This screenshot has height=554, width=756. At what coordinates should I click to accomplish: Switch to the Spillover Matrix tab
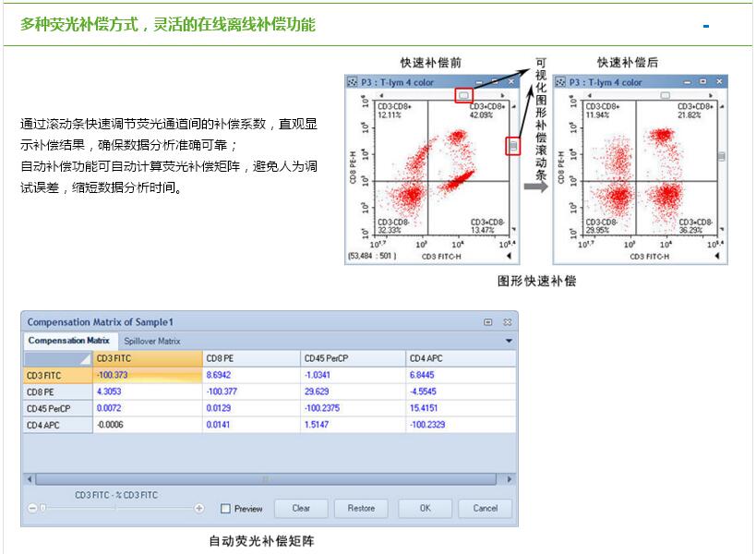(152, 341)
